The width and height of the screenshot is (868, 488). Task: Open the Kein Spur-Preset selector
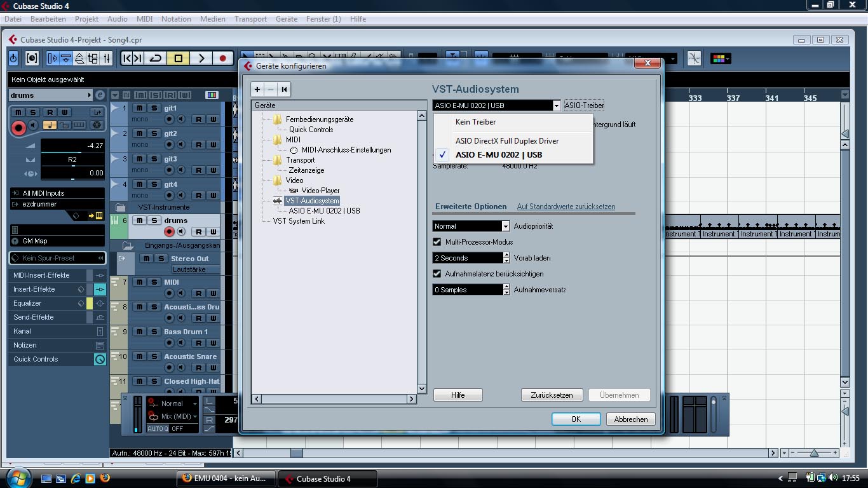(x=57, y=258)
